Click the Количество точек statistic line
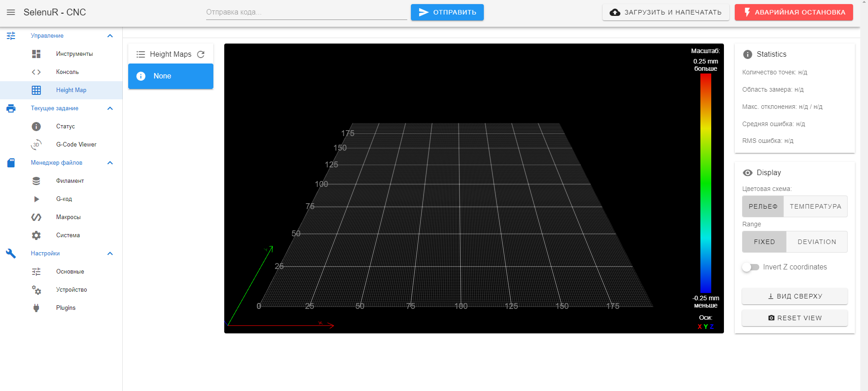The height and width of the screenshot is (391, 868). click(x=775, y=72)
